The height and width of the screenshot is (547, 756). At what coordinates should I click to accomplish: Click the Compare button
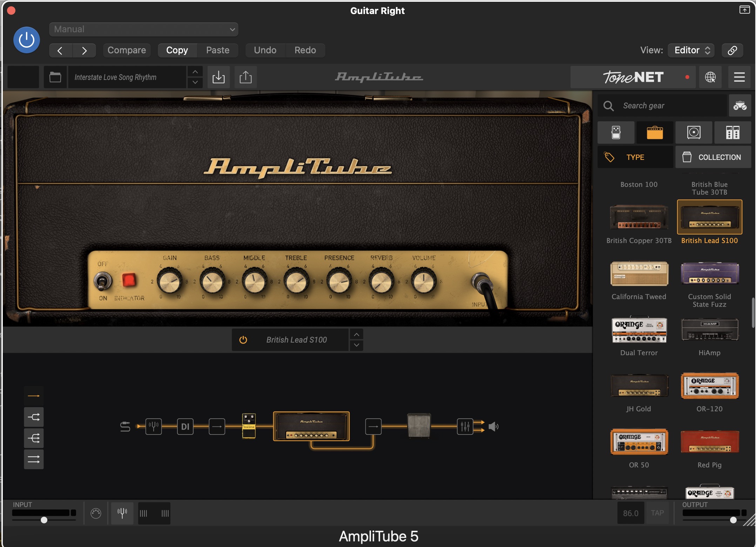coord(127,50)
